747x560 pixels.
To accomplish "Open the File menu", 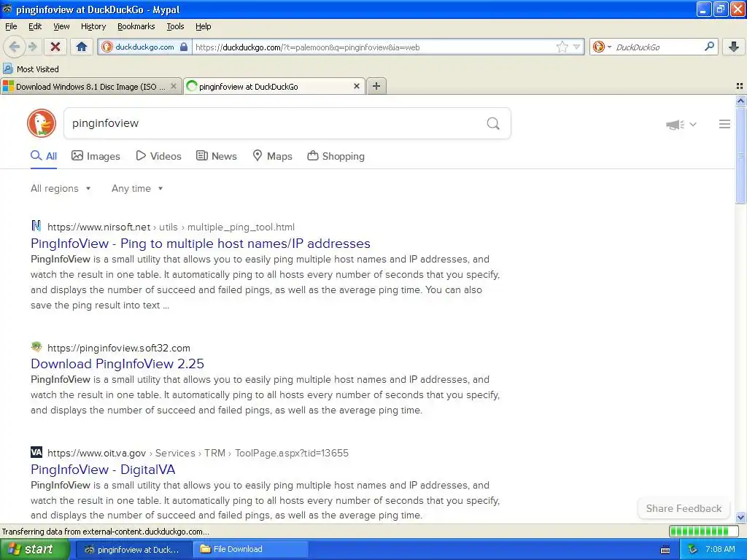I will click(11, 26).
